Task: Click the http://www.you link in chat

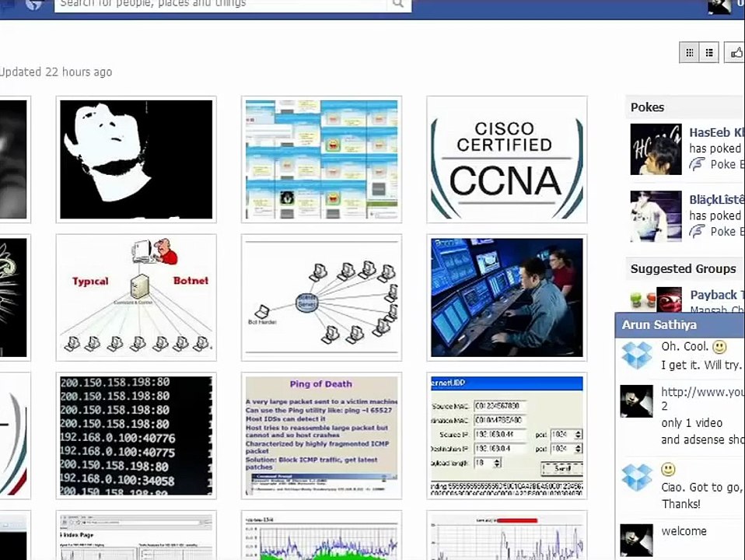Action: click(x=702, y=392)
